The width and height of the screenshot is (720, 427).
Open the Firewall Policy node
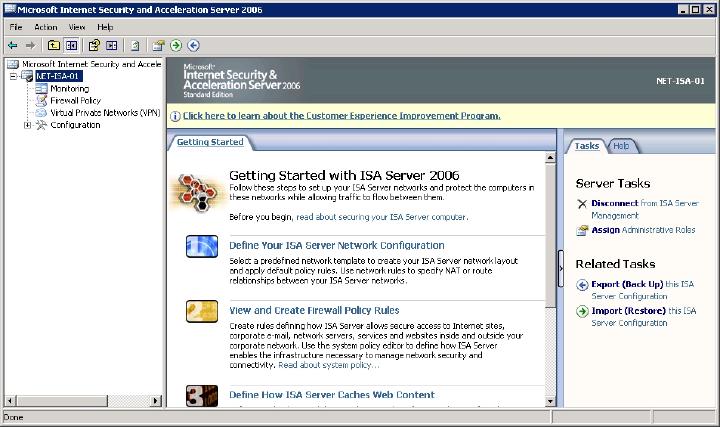pos(75,101)
